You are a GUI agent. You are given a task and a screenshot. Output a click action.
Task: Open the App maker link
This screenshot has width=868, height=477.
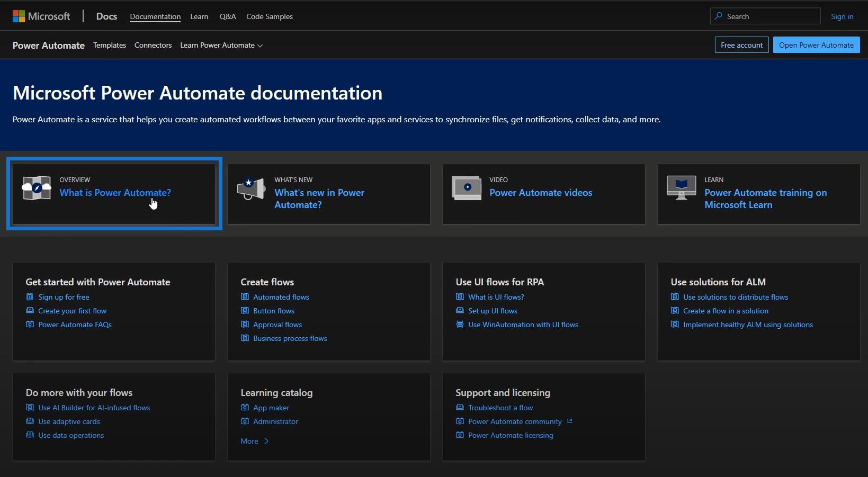coord(271,408)
